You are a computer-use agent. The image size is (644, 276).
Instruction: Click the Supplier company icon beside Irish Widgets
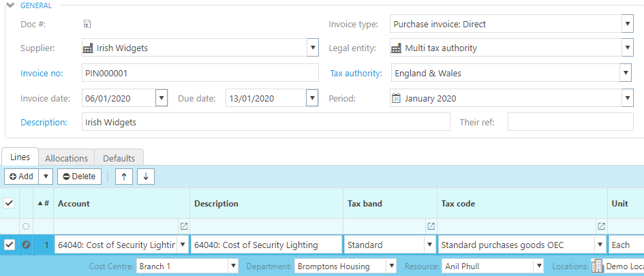pos(89,48)
